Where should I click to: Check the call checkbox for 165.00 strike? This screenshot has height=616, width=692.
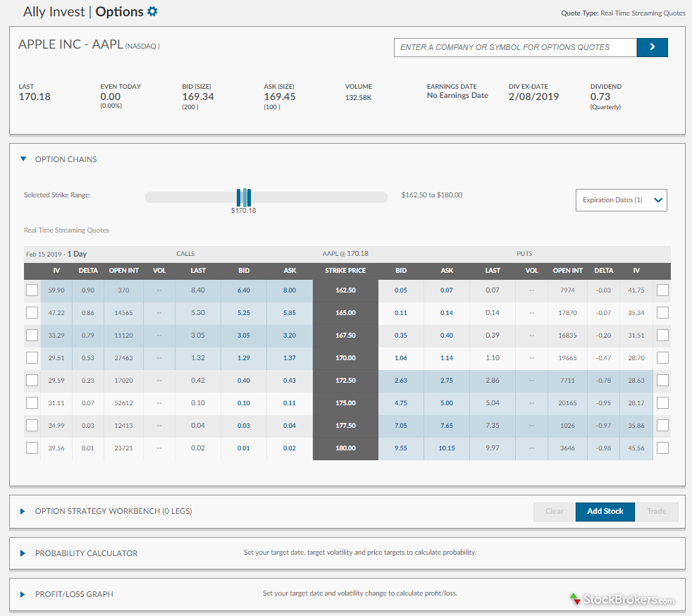click(x=32, y=312)
